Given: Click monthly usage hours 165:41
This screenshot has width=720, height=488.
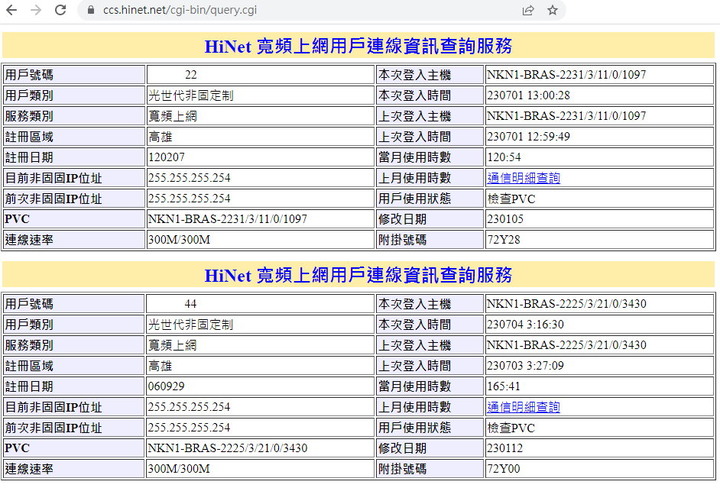Looking at the screenshot, I should (504, 386).
